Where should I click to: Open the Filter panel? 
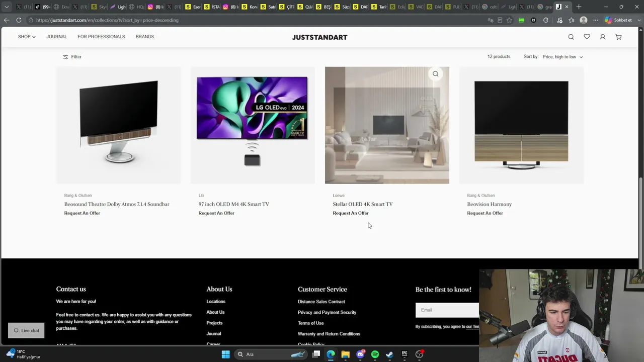72,57
